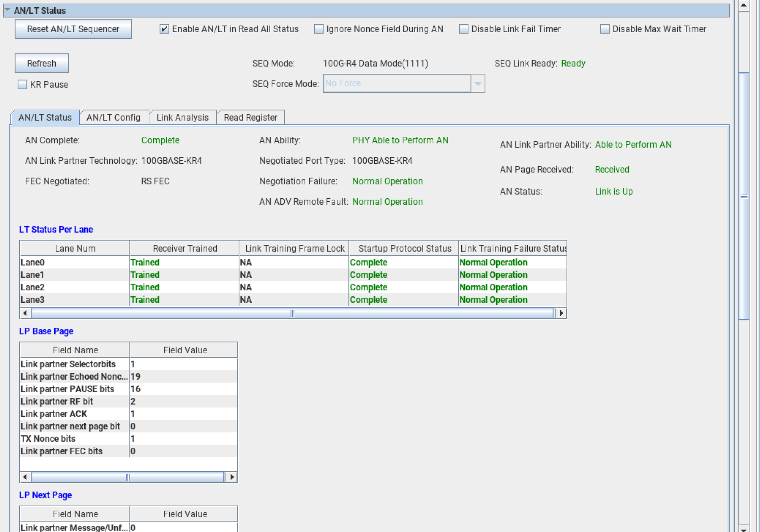Select the Read Register tab
The width and height of the screenshot is (760, 532).
[x=250, y=118]
